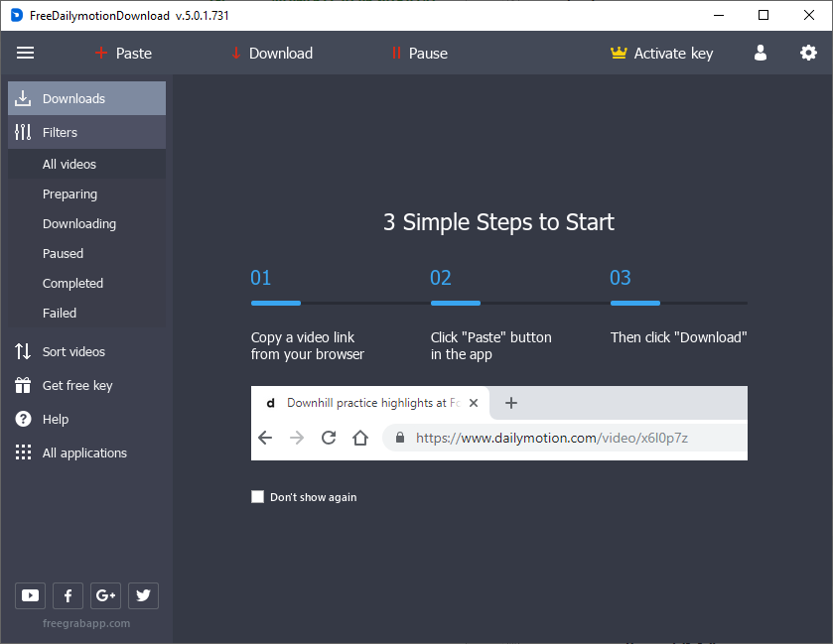Maximize the application window
Viewport: 833px width, 644px height.
tap(764, 16)
